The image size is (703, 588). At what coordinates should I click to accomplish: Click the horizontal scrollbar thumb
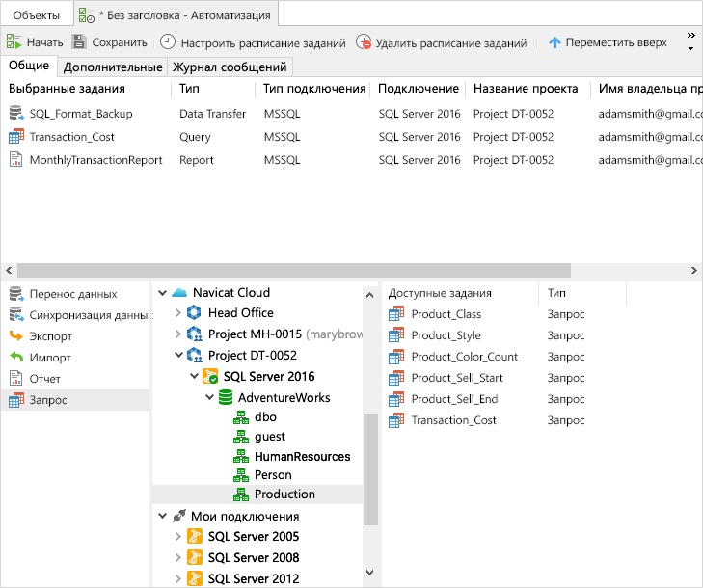pyautogui.click(x=294, y=270)
